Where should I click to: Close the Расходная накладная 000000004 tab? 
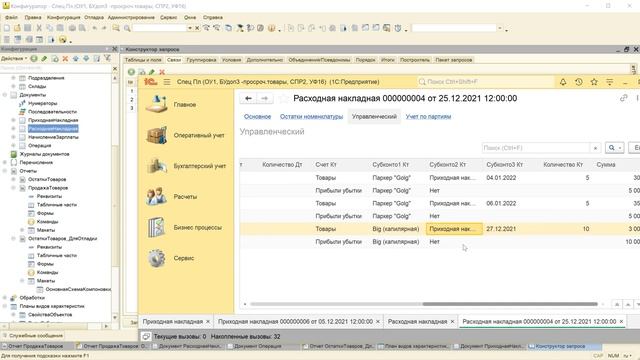coord(621,322)
